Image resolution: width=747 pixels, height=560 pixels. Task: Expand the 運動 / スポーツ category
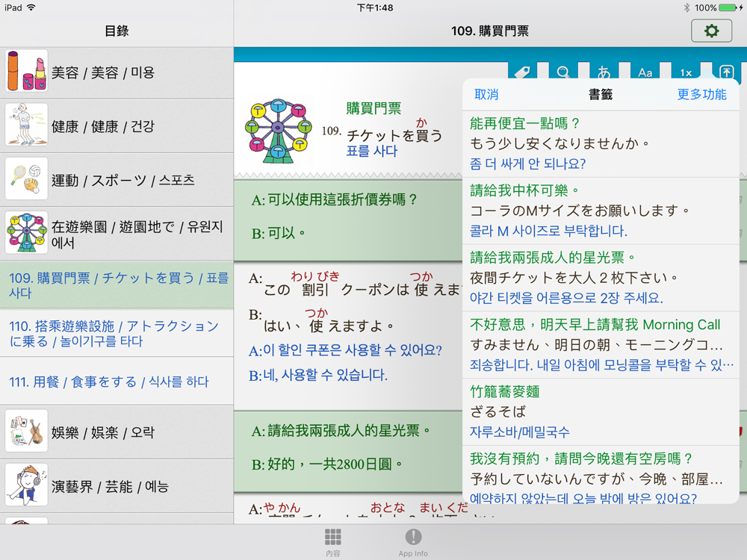[x=117, y=180]
